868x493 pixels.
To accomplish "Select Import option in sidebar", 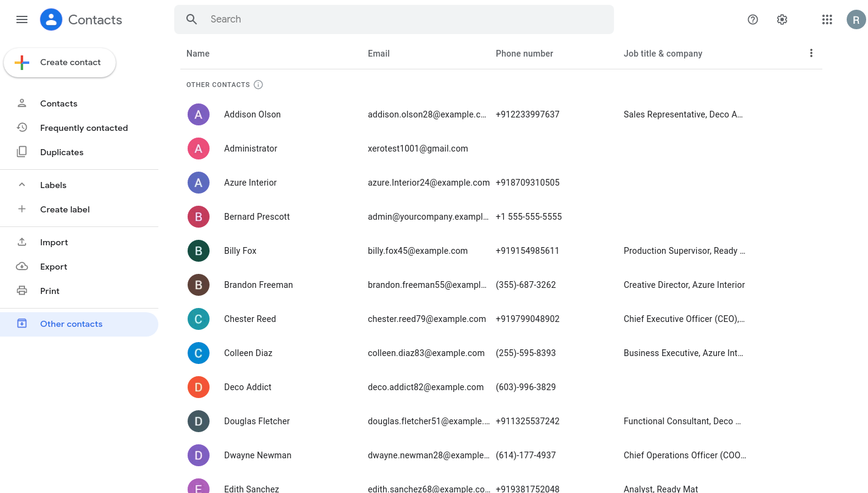I will click(54, 242).
